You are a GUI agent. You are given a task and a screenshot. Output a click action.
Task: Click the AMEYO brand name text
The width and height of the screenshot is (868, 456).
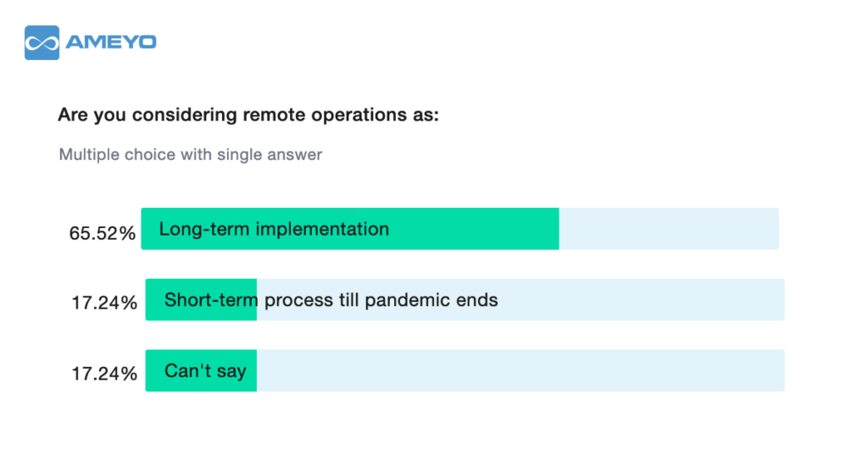click(111, 42)
